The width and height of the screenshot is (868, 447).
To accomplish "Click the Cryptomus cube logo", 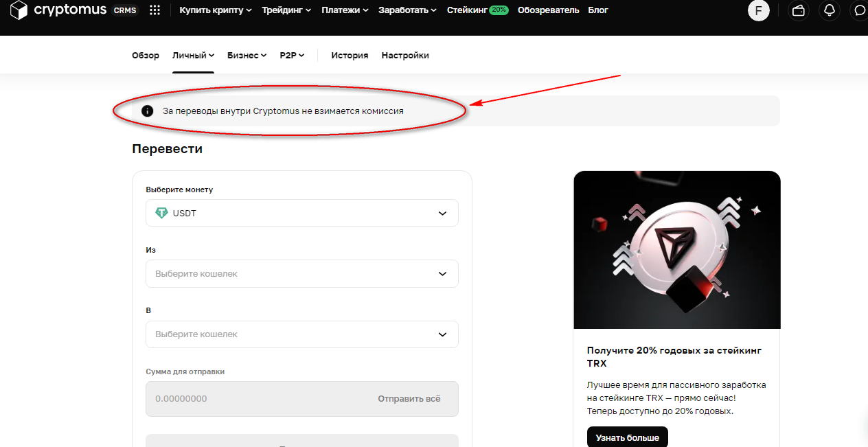I will (x=19, y=10).
